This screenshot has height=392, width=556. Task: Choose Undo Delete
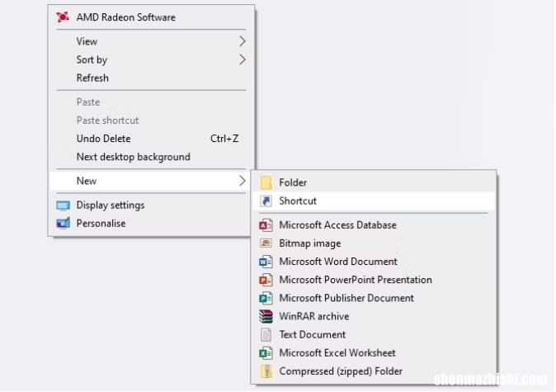click(x=151, y=139)
